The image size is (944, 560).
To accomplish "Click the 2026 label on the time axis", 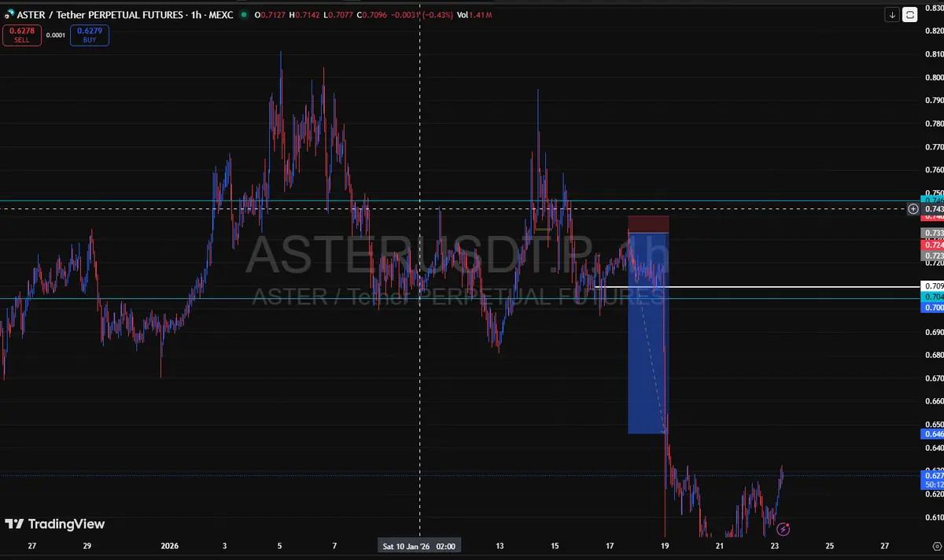I will (170, 545).
